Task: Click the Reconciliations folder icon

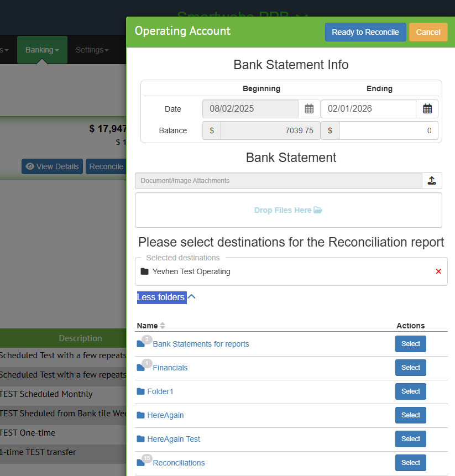Action: coord(141,463)
